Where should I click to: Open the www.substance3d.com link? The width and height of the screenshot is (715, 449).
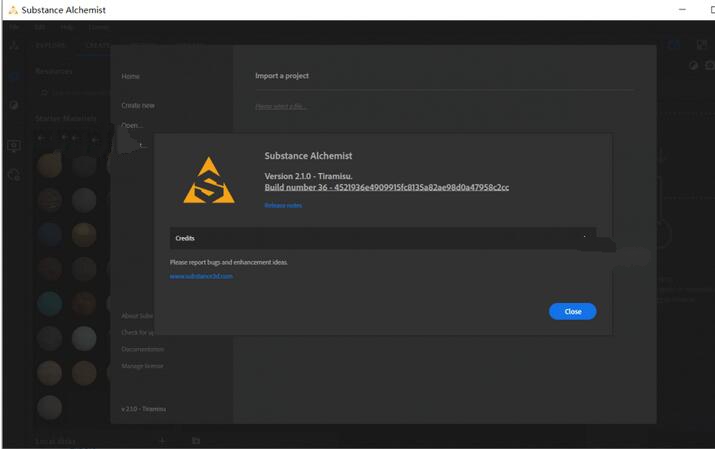click(x=201, y=276)
